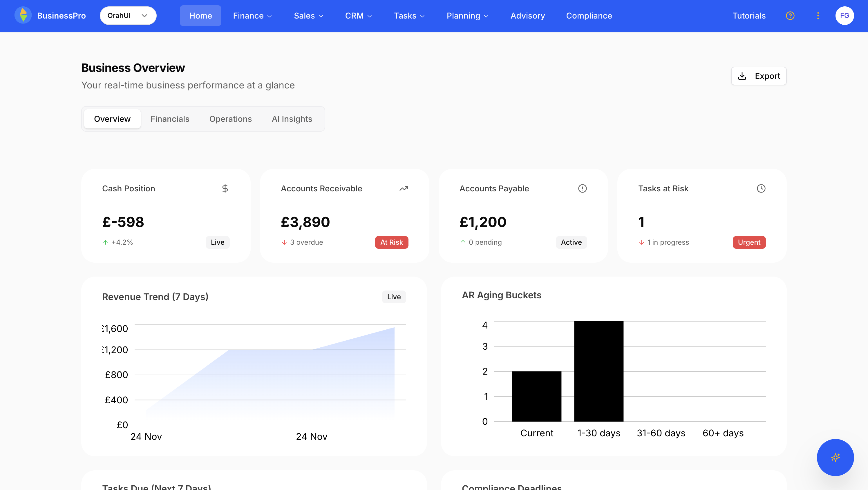
Task: Switch to the AI Insights tab
Action: coord(292,119)
